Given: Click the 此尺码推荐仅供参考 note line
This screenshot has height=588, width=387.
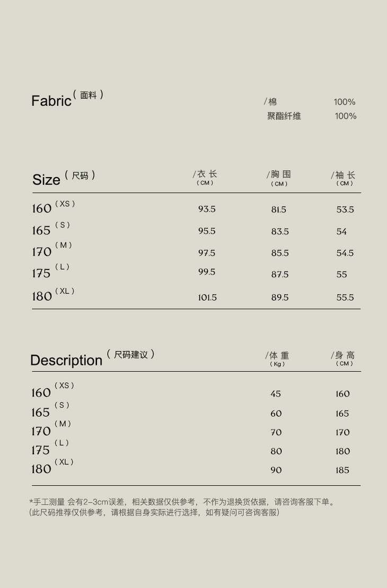Looking at the screenshot, I should [154, 512].
